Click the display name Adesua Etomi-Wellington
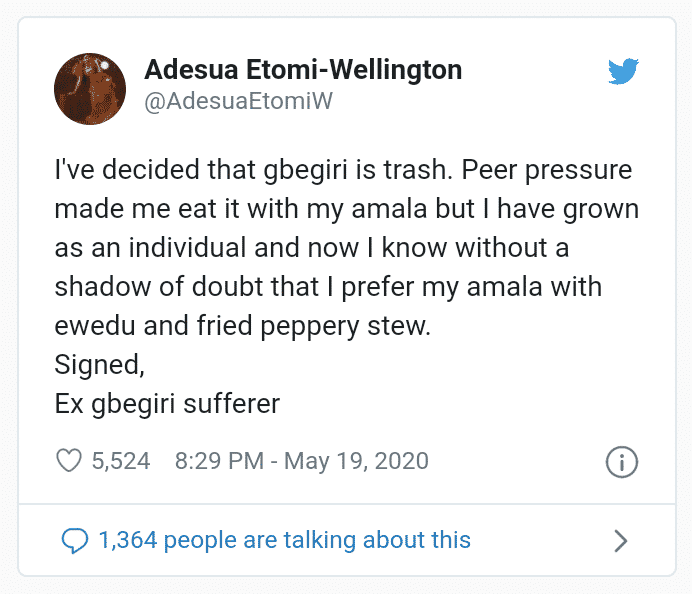Screen dimensions: 692x594 [303, 70]
